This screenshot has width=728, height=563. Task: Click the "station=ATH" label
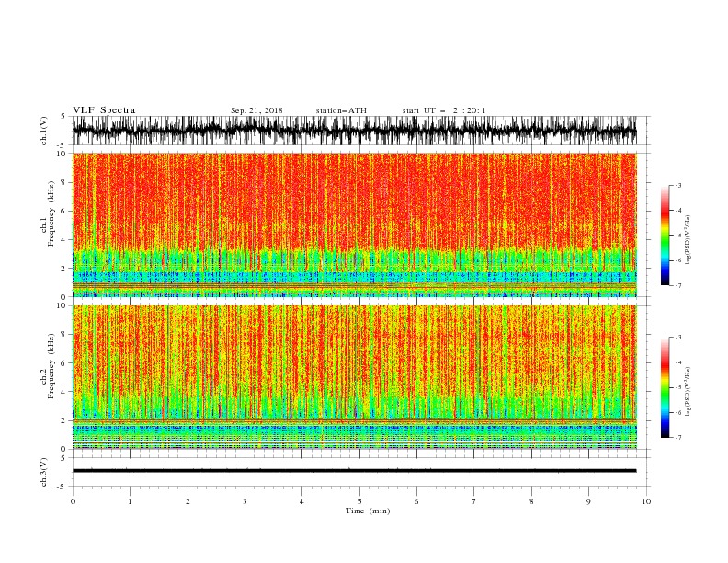[341, 110]
